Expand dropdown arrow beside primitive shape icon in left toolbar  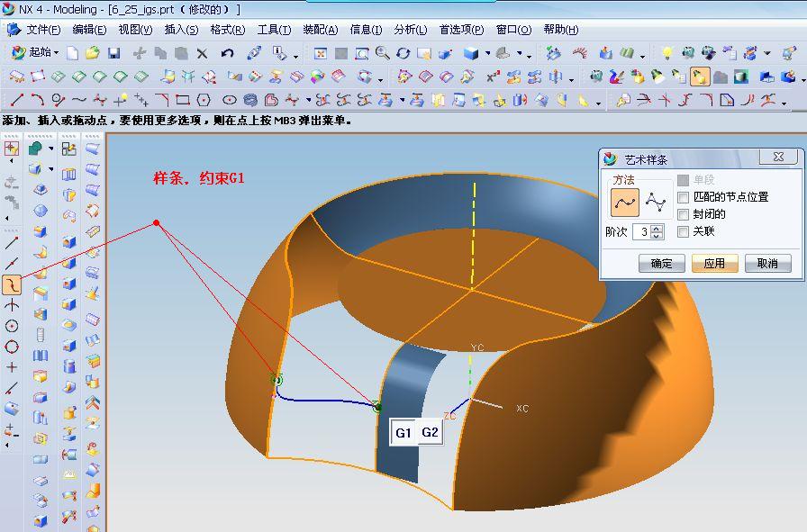point(51,149)
